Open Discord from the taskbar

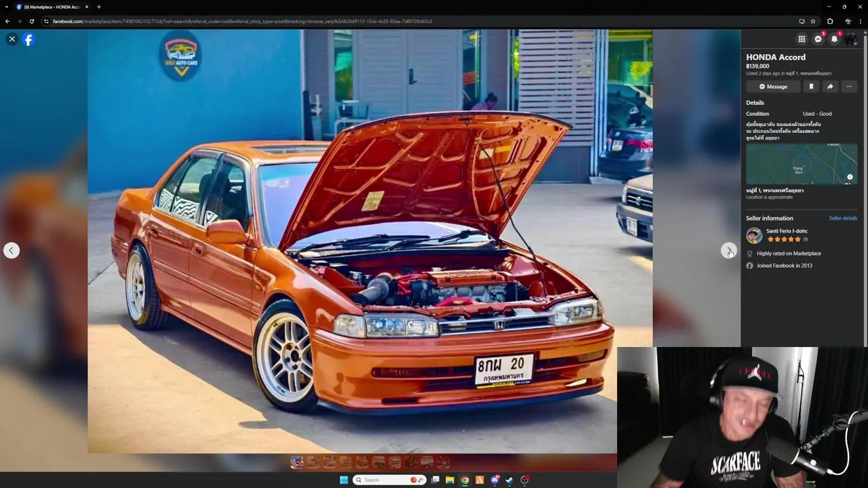[495, 480]
